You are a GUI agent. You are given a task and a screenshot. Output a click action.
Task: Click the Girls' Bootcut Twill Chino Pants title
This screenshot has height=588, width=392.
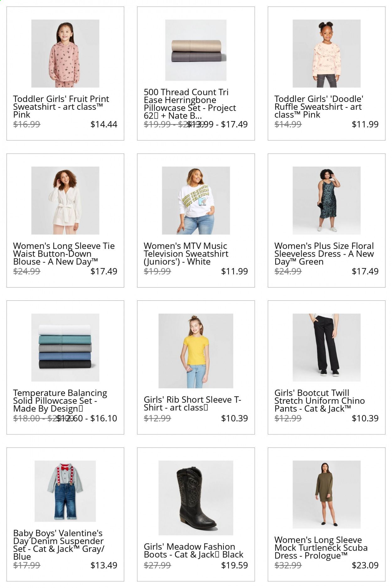(x=320, y=400)
